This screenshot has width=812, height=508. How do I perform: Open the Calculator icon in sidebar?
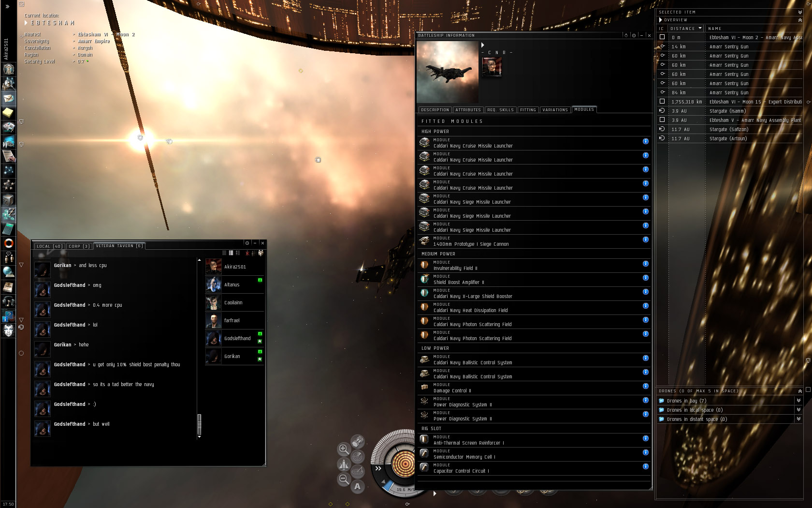tap(9, 228)
